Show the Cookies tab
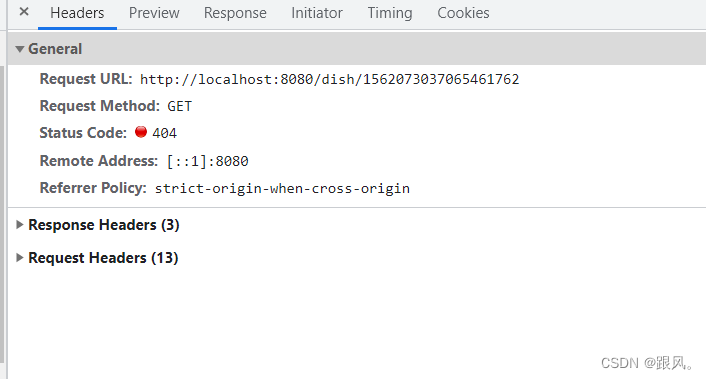706x379 pixels. [x=463, y=13]
